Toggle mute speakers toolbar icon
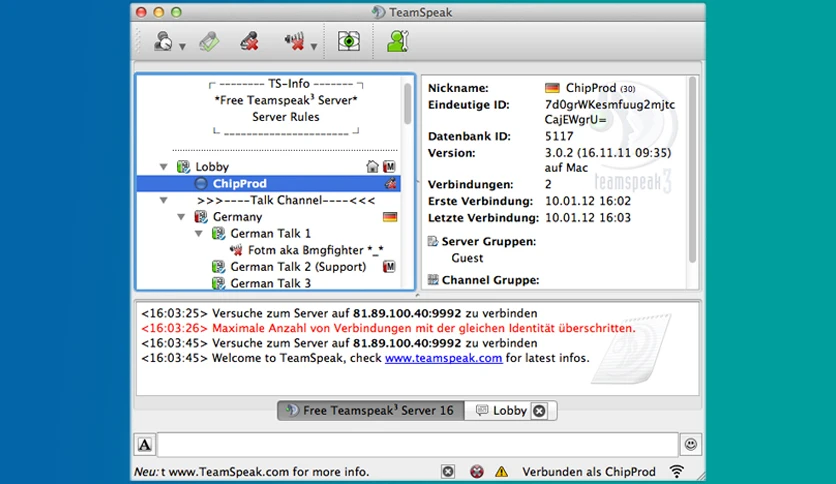This screenshot has width=836, height=484. point(294,41)
